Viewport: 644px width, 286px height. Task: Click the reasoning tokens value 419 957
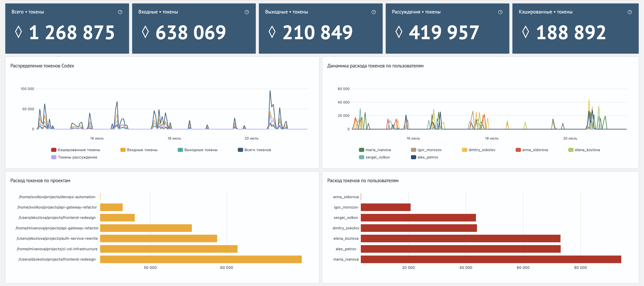click(x=444, y=32)
